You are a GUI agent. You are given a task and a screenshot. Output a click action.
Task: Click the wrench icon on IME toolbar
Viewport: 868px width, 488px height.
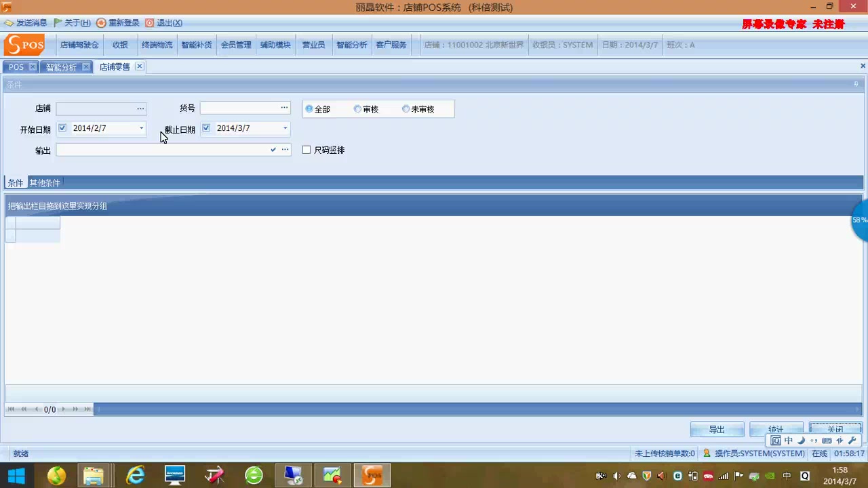[853, 441]
